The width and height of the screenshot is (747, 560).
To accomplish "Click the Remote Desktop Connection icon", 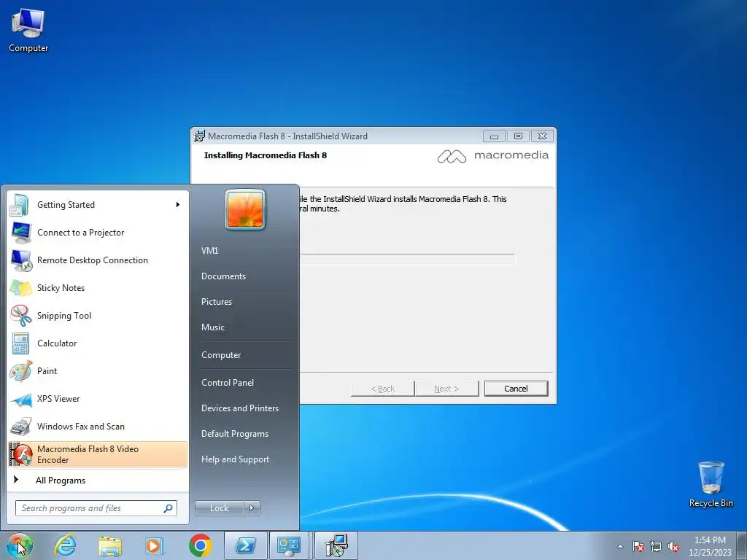I will (21, 260).
